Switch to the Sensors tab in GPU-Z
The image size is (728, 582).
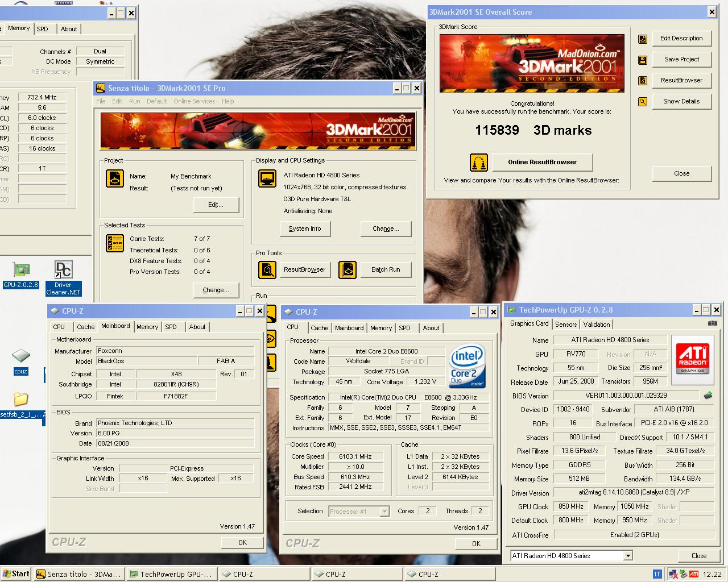click(x=566, y=325)
